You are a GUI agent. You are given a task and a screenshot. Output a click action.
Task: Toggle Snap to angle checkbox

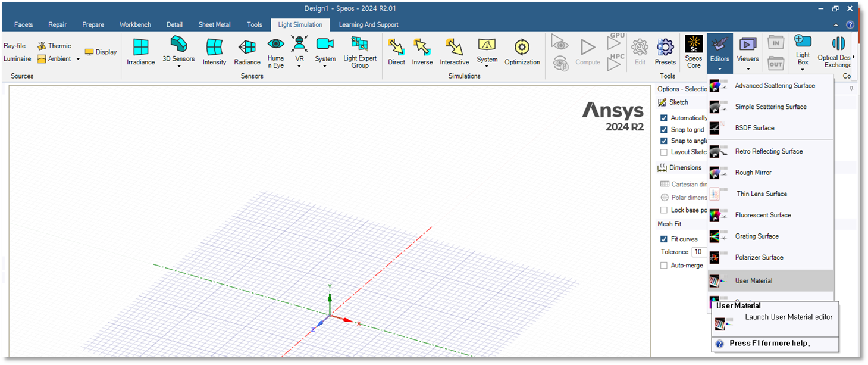click(x=664, y=141)
